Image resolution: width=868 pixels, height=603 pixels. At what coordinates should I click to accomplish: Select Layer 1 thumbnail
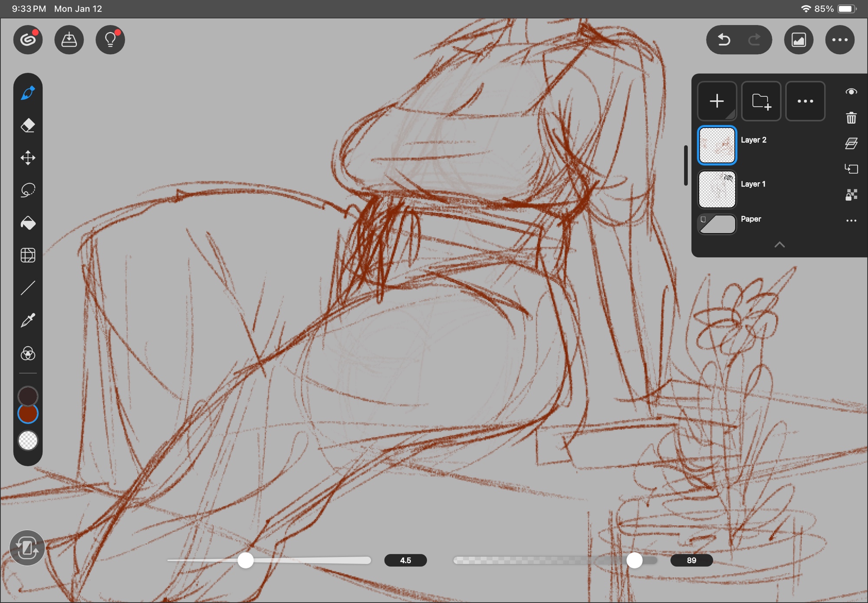coord(717,190)
